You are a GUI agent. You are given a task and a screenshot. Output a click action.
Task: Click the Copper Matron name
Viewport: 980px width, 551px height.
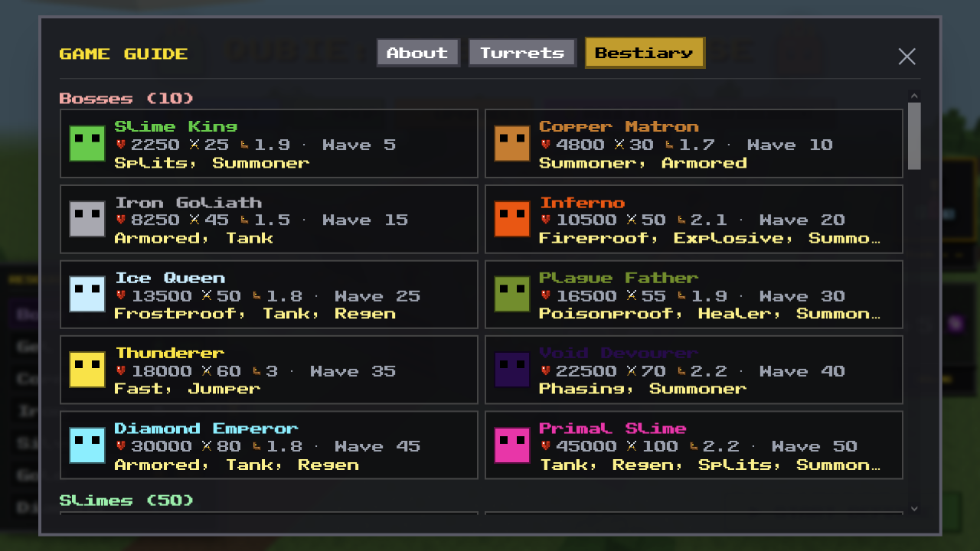point(619,126)
